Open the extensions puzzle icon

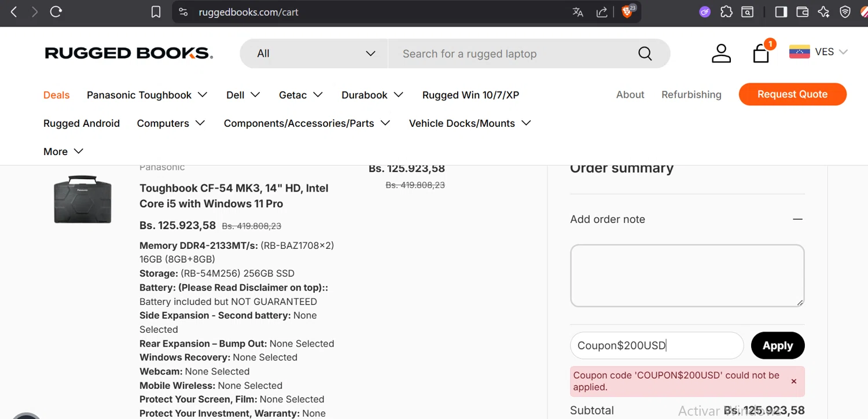tap(726, 12)
